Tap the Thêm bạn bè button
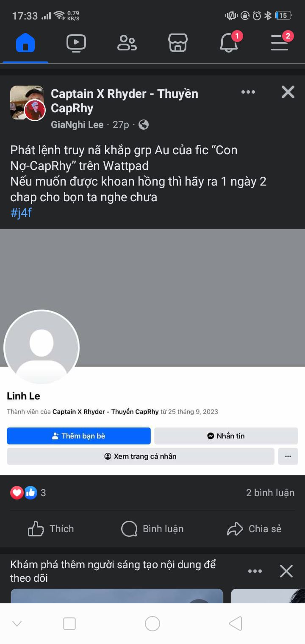 [x=79, y=436]
